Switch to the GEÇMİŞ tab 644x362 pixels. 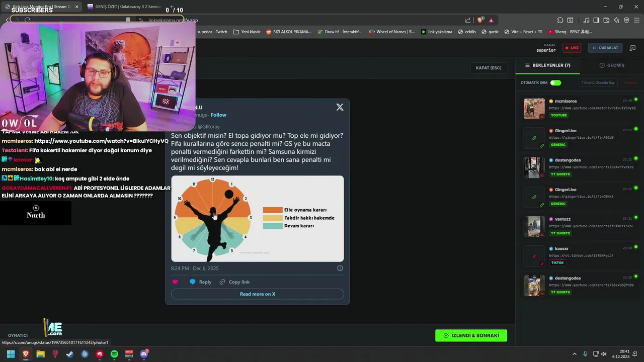pyautogui.click(x=612, y=65)
